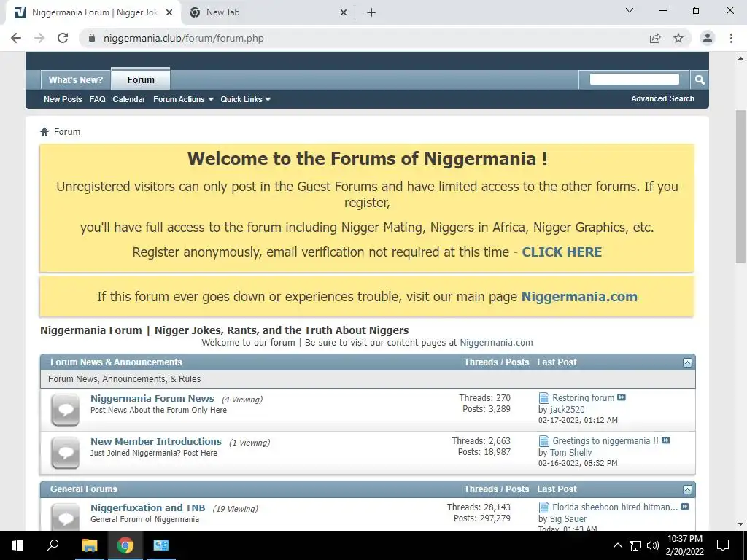Click the page vertical scrollbar thumb
747x560 pixels.
(740, 187)
